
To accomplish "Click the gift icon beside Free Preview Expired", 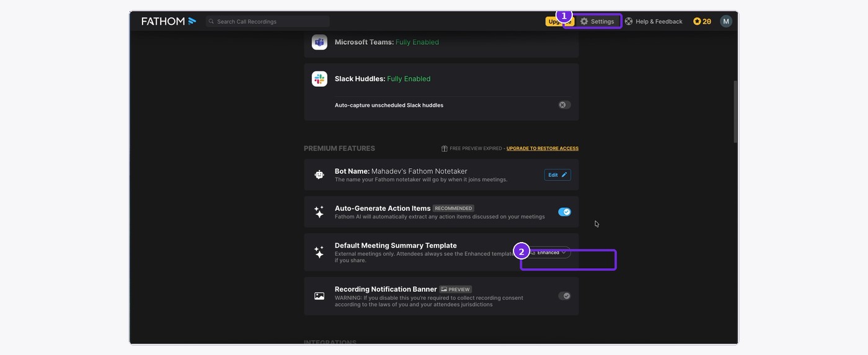I will (445, 148).
